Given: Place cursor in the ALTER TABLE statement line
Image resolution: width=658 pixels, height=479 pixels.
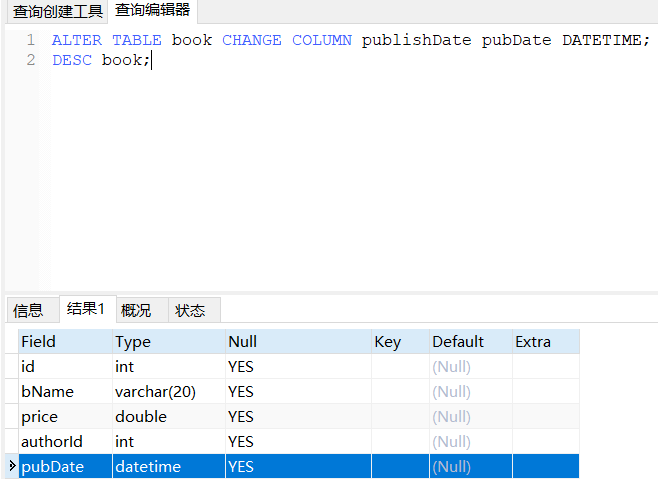Looking at the screenshot, I should pos(350,40).
